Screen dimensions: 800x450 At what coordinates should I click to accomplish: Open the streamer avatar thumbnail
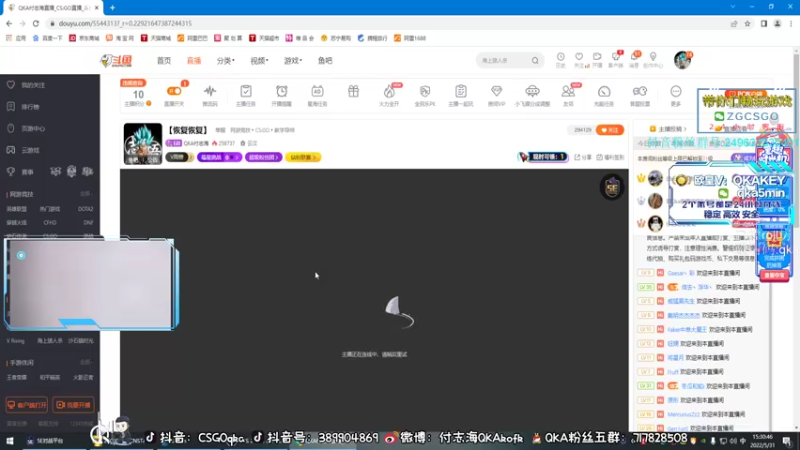142,143
